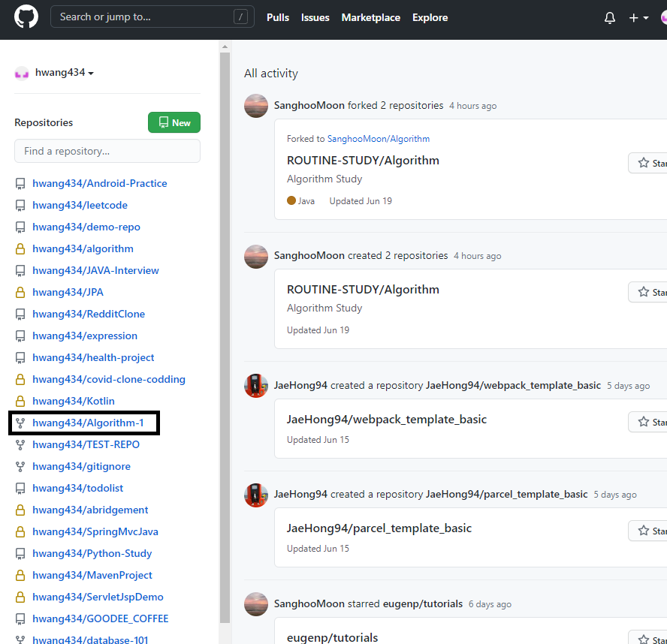This screenshot has width=667, height=644.
Task: Star JaeHong94/webpack_template_basic repository
Action: [648, 422]
